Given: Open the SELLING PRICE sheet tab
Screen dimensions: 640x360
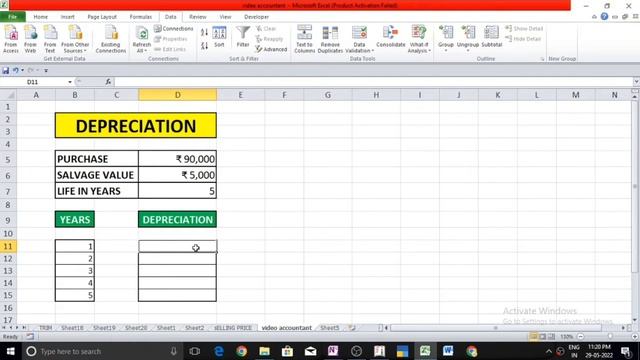Looking at the screenshot, I should pos(233,328).
